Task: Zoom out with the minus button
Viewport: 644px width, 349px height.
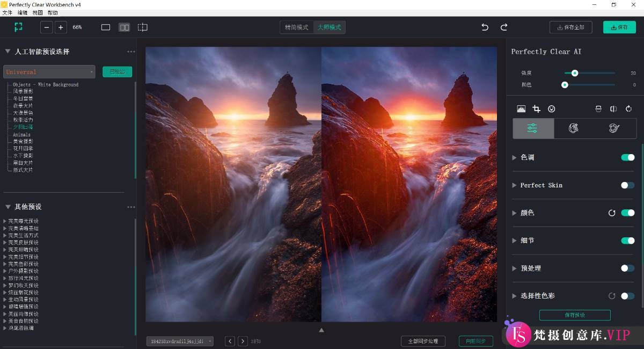Action: point(47,27)
